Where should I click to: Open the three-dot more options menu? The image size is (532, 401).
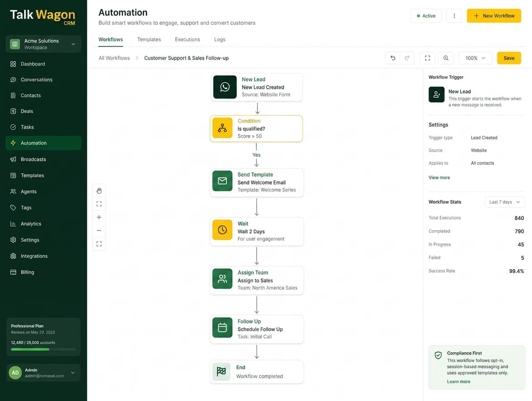coord(454,16)
